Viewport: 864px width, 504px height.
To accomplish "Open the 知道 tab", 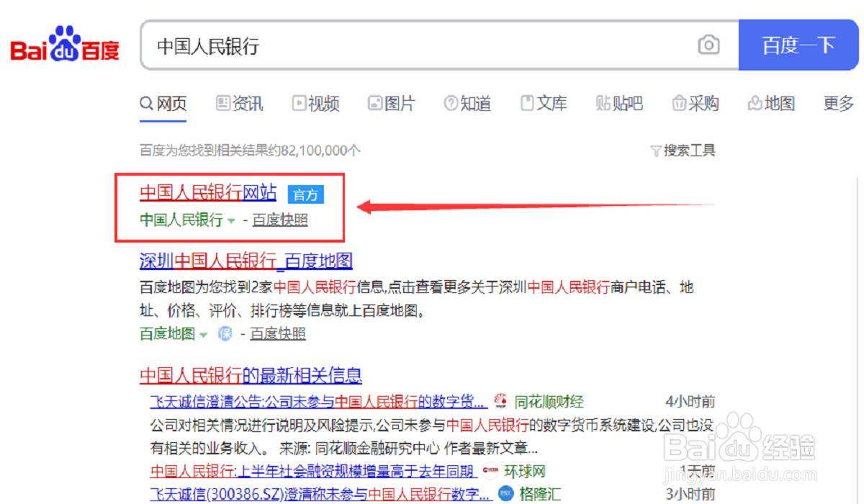I will [x=467, y=104].
